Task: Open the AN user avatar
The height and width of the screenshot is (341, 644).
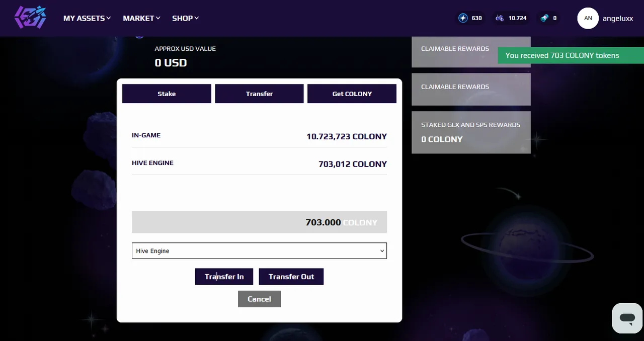Action: click(x=588, y=18)
